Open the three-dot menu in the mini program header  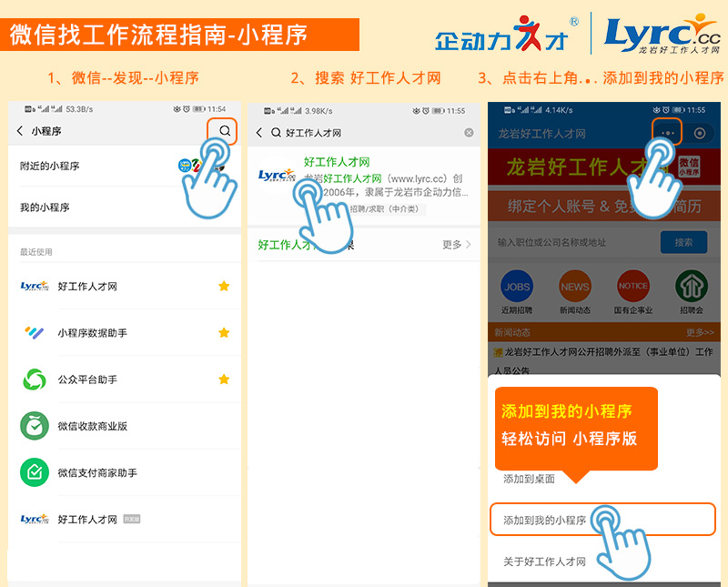(667, 133)
